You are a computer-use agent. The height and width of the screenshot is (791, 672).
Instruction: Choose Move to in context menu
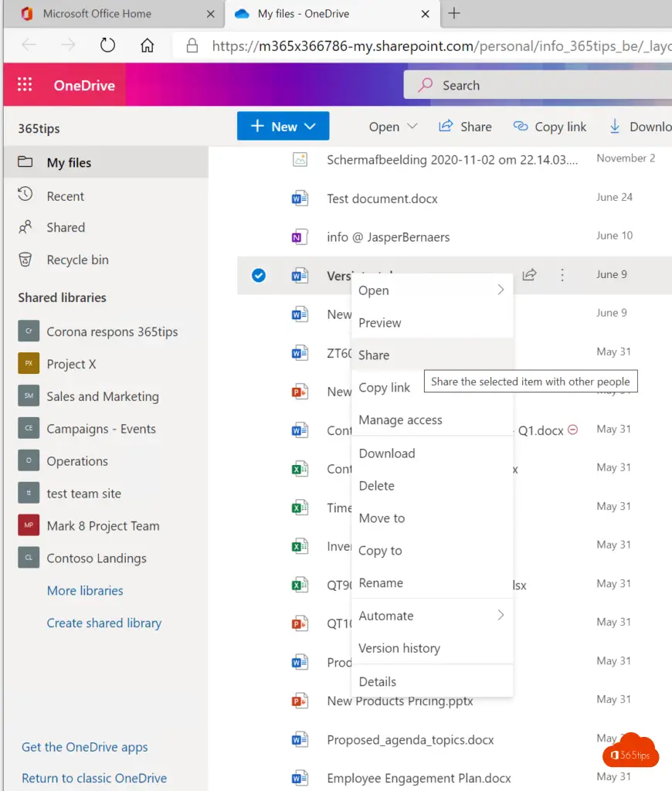click(x=433, y=518)
